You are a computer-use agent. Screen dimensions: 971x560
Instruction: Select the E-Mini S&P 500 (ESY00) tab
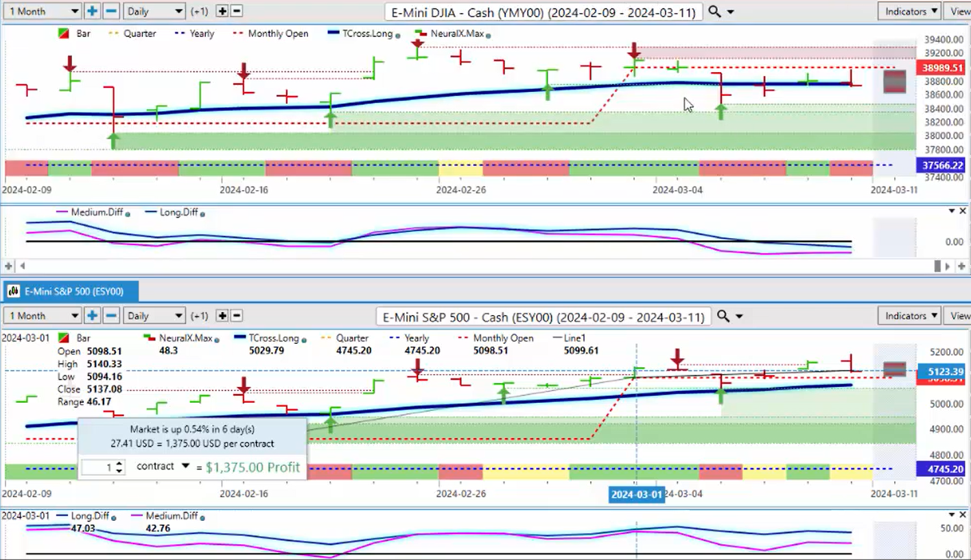click(71, 292)
